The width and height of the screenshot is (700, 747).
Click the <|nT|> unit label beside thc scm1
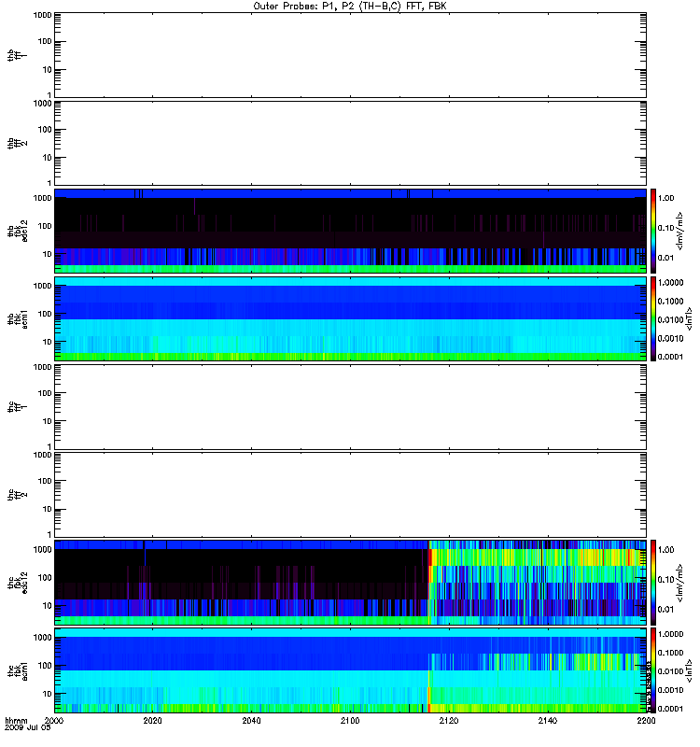(x=688, y=670)
